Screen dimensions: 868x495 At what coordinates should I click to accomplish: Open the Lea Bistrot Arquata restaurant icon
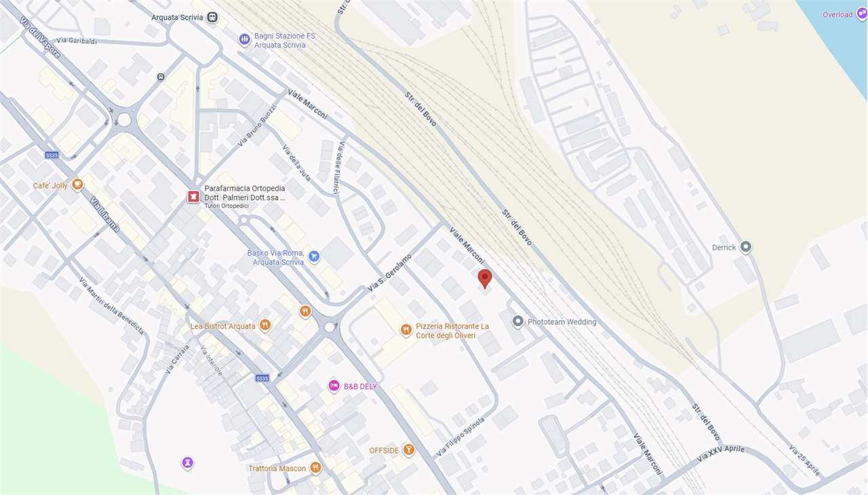pyautogui.click(x=265, y=325)
